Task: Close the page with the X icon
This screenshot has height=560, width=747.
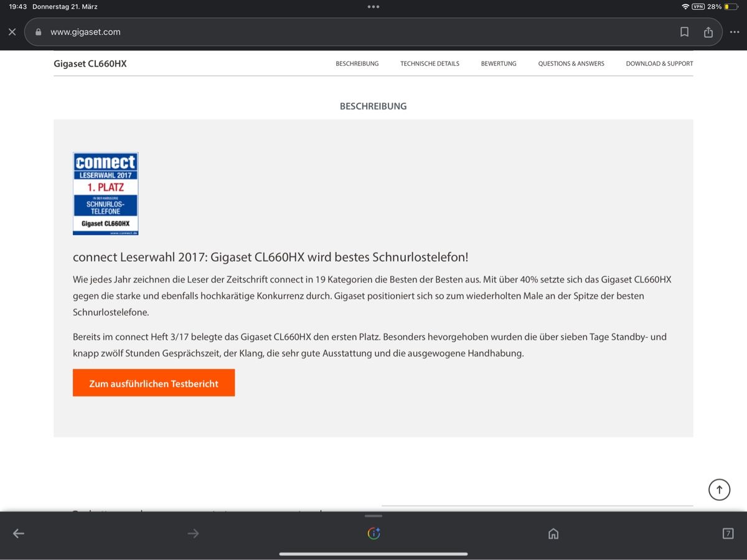Action: [12, 32]
